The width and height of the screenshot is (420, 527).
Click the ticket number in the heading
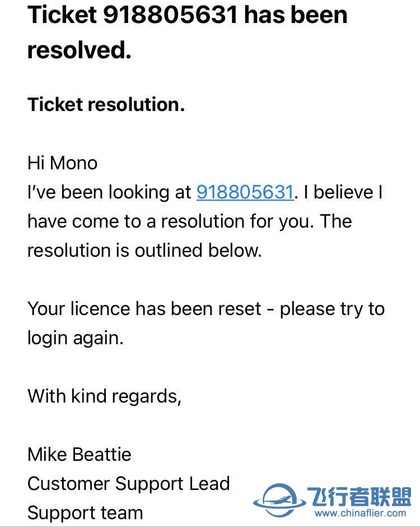pos(170,15)
